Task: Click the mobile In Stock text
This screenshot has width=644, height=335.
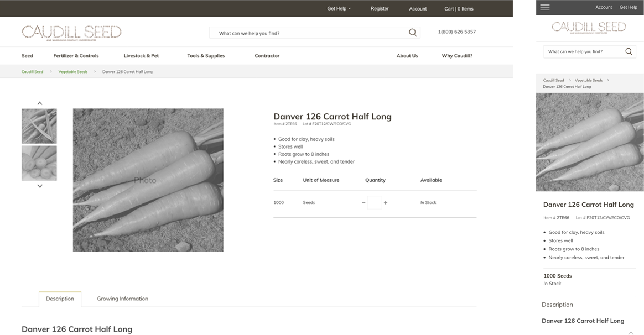Action: pyautogui.click(x=552, y=284)
